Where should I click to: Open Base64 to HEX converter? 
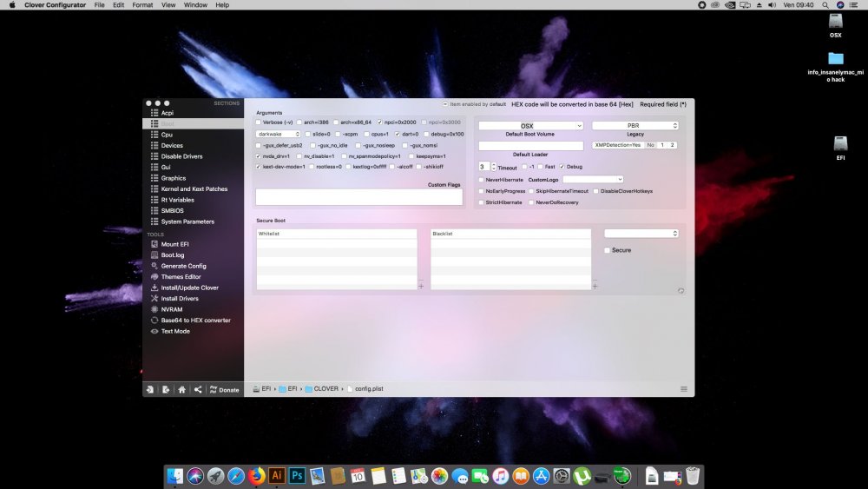point(195,320)
